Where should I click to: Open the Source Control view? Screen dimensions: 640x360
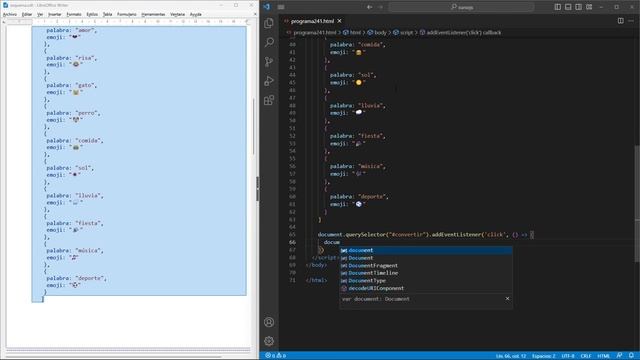coord(269,62)
